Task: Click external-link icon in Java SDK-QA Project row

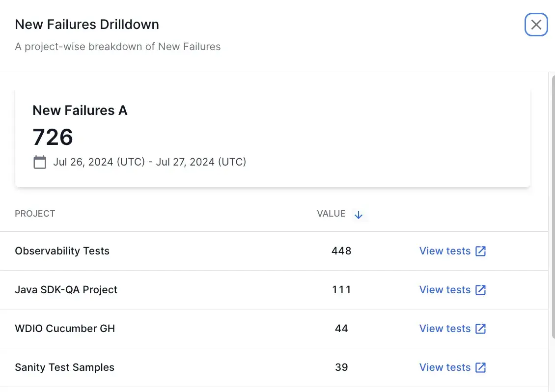Action: click(481, 290)
